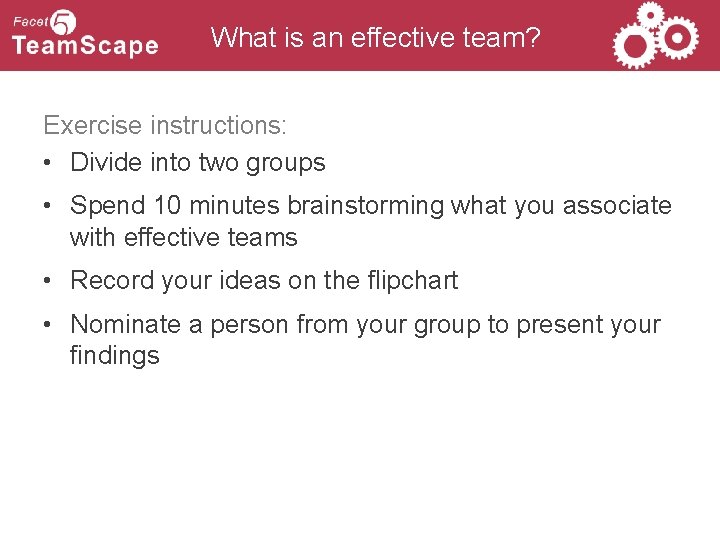Click the bullet before "Nominate a person"
This screenshot has height=540, width=720.
(x=48, y=325)
